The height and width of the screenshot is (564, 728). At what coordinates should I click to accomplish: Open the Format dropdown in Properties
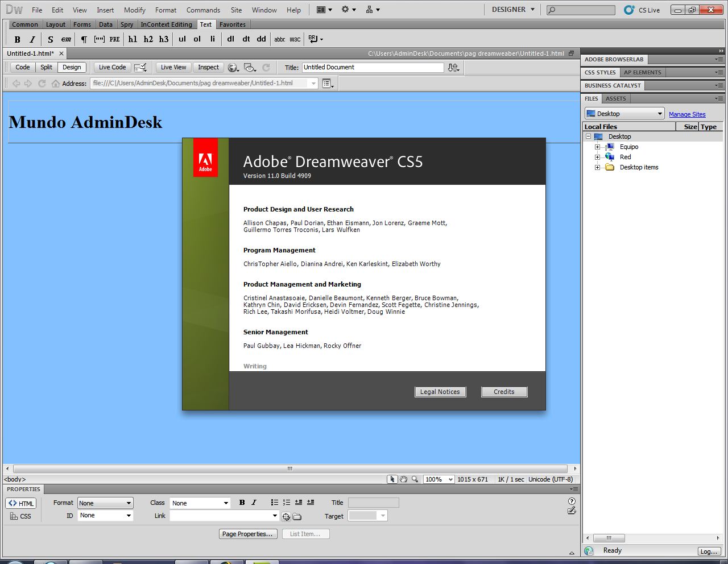coord(105,503)
